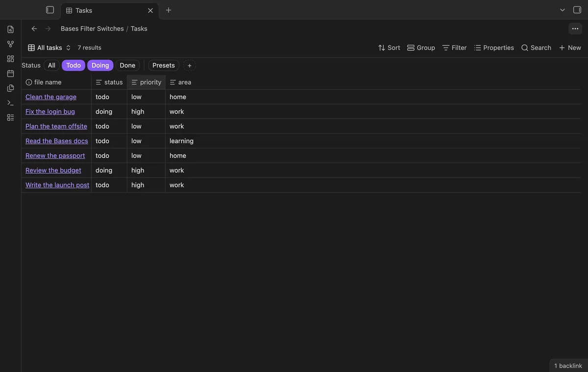588x372 pixels.
Task: Open templates icon in ribbon
Action: pos(10,88)
